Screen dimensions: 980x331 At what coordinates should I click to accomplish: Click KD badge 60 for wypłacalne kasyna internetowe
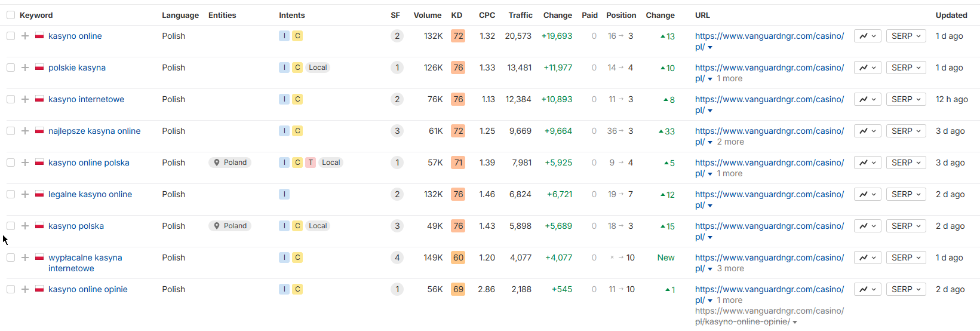click(x=458, y=258)
